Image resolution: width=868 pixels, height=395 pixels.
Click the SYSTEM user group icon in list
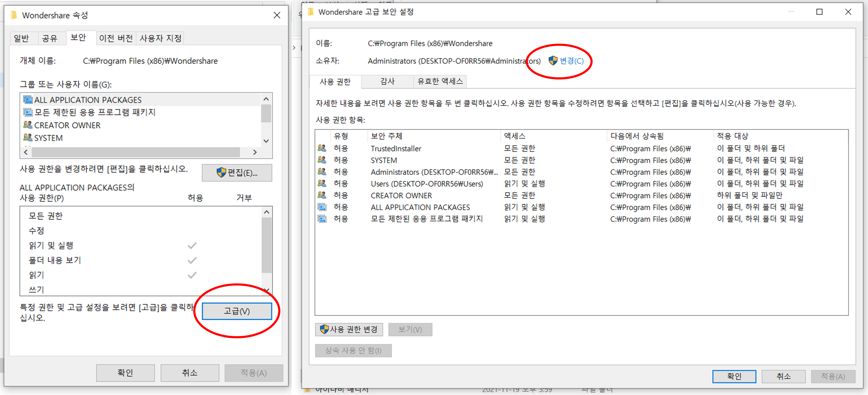[x=28, y=138]
